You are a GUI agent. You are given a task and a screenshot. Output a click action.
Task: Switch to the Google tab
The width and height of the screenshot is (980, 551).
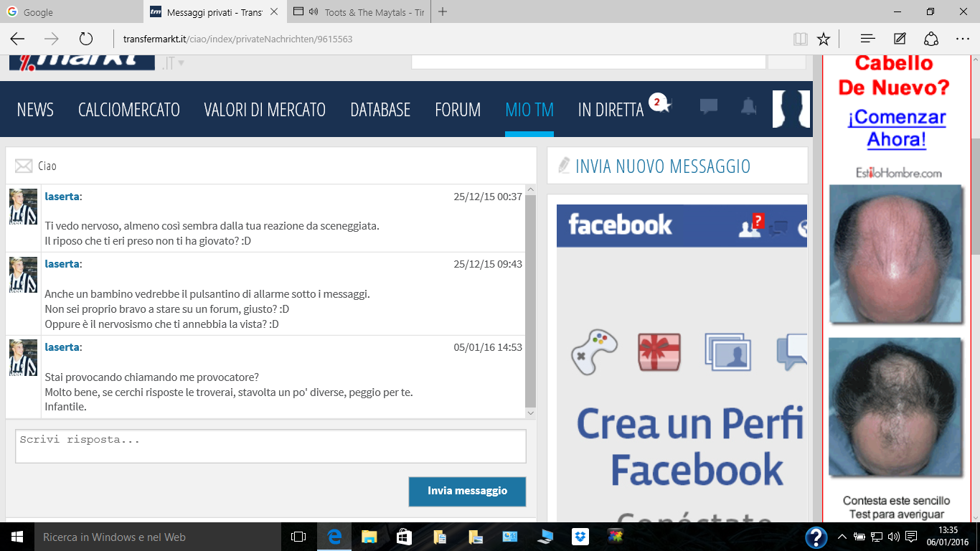72,11
